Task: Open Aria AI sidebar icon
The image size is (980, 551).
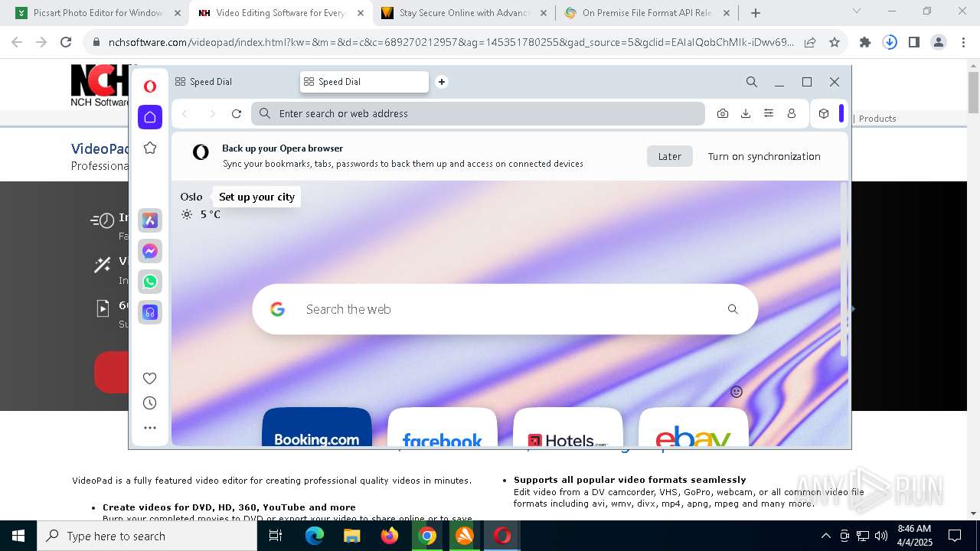Action: pos(150,220)
